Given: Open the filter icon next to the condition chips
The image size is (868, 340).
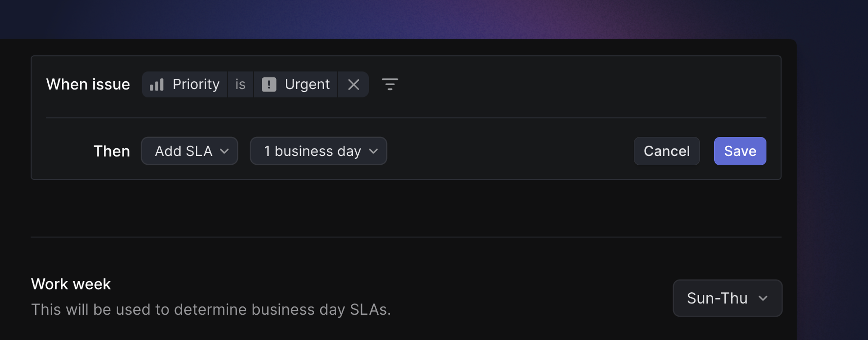Looking at the screenshot, I should [390, 85].
